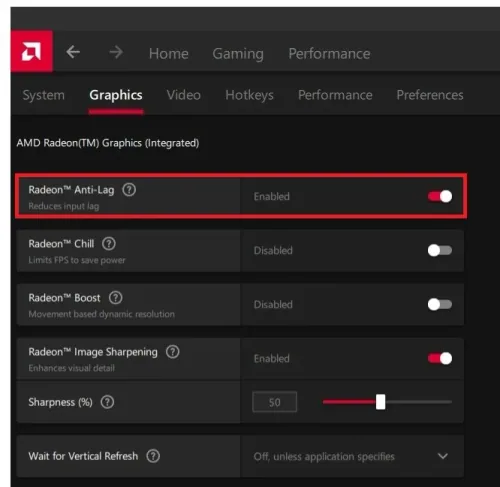Open the Home menu item
This screenshot has height=487, width=500.
[x=169, y=53]
